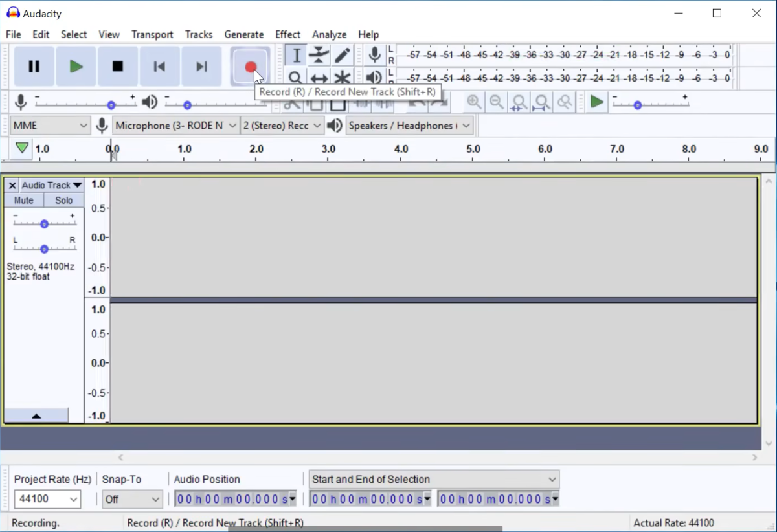
Task: Open the Help menu
Action: 368,34
